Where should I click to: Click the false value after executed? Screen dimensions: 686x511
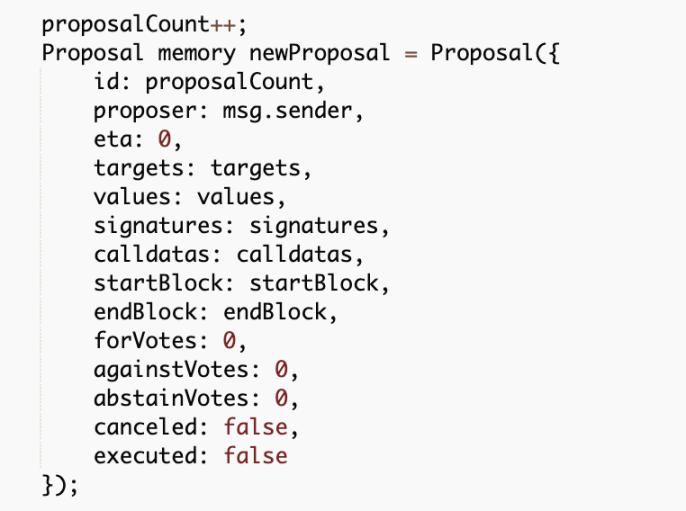tap(256, 456)
